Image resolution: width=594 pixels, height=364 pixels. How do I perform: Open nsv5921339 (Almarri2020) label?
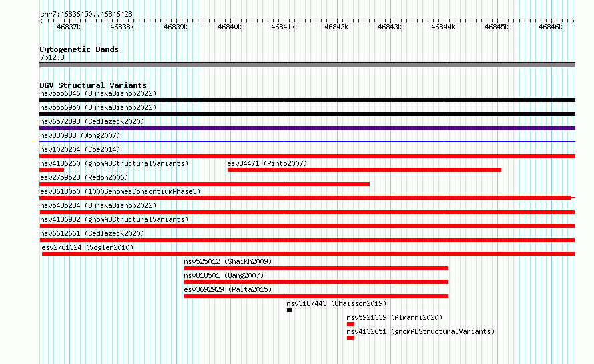coord(394,317)
